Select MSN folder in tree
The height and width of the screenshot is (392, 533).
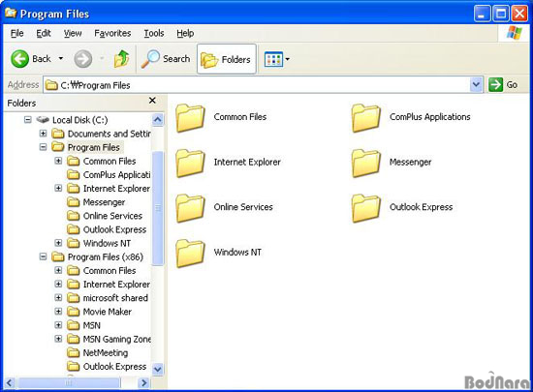(x=92, y=325)
